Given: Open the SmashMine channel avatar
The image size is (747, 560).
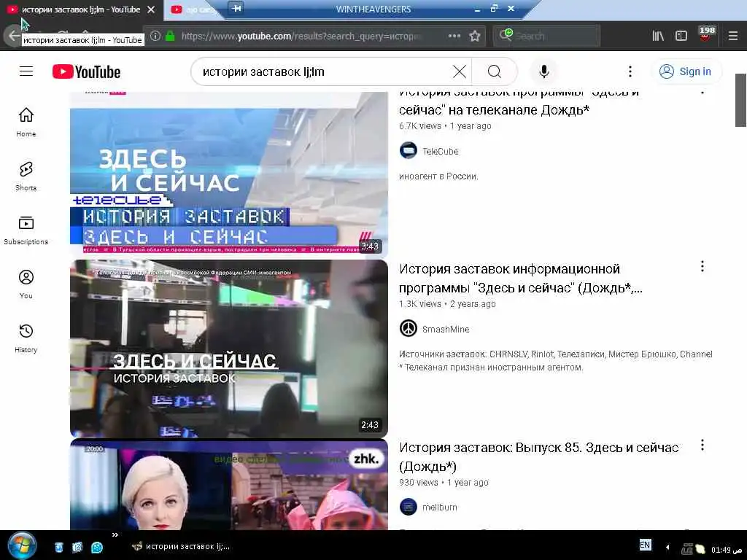Looking at the screenshot, I should [x=409, y=329].
